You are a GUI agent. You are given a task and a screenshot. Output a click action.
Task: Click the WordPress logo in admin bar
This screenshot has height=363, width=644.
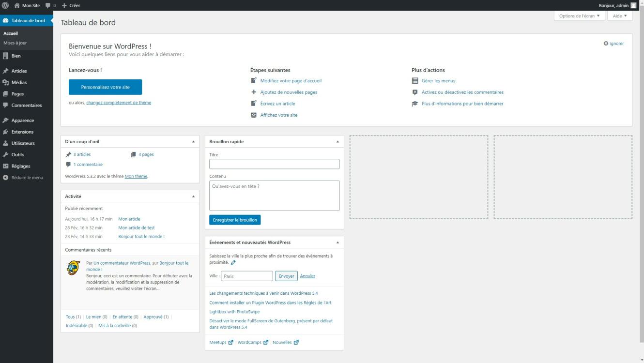[5, 5]
